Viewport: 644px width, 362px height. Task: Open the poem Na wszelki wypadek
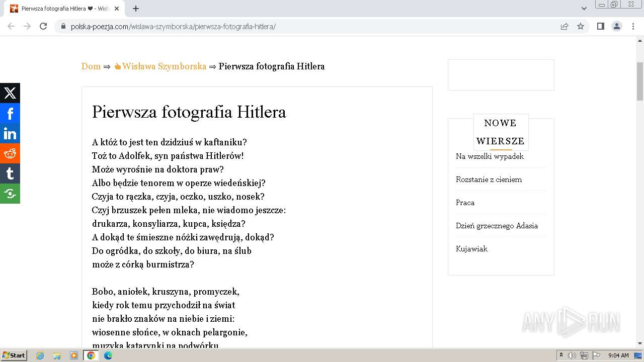490,156
